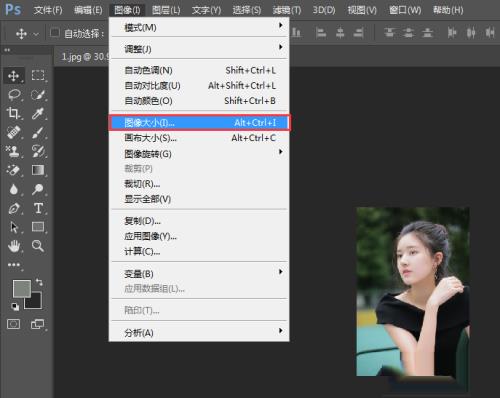Select the Gradient tool
This screenshot has height=398, width=500.
[x=38, y=170]
